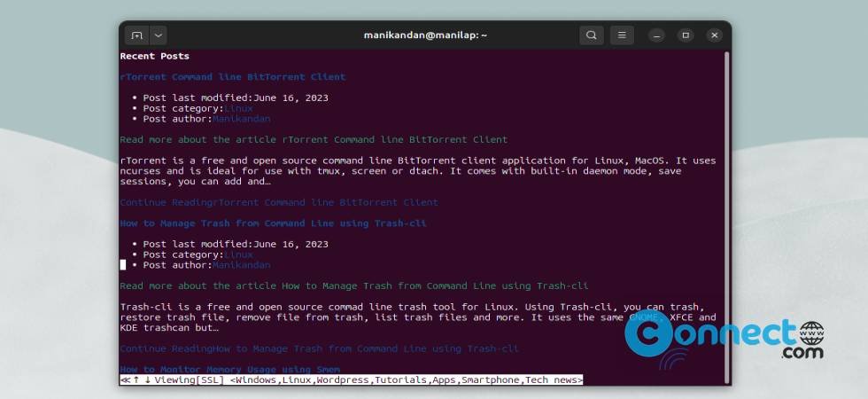Open Linux category under Trash-cli post
The image size is (868, 399).
238,255
